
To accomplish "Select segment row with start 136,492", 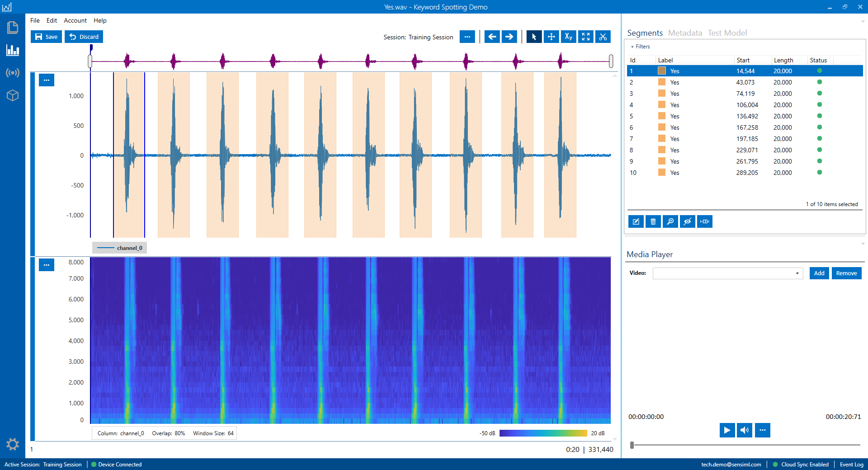I will pos(745,116).
